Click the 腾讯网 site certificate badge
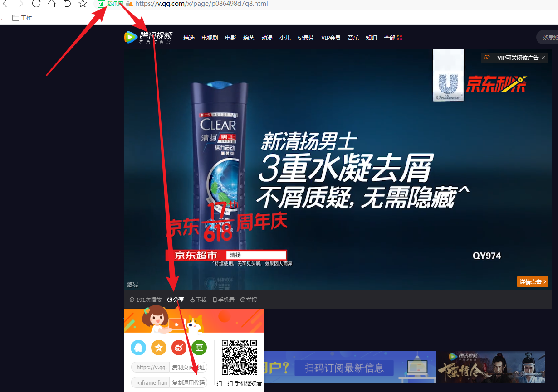Viewport: 558px width, 392px height. click(x=111, y=4)
